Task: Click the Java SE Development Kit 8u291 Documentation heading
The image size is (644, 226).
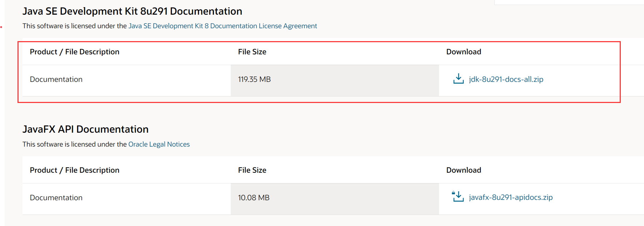Action: pos(132,11)
